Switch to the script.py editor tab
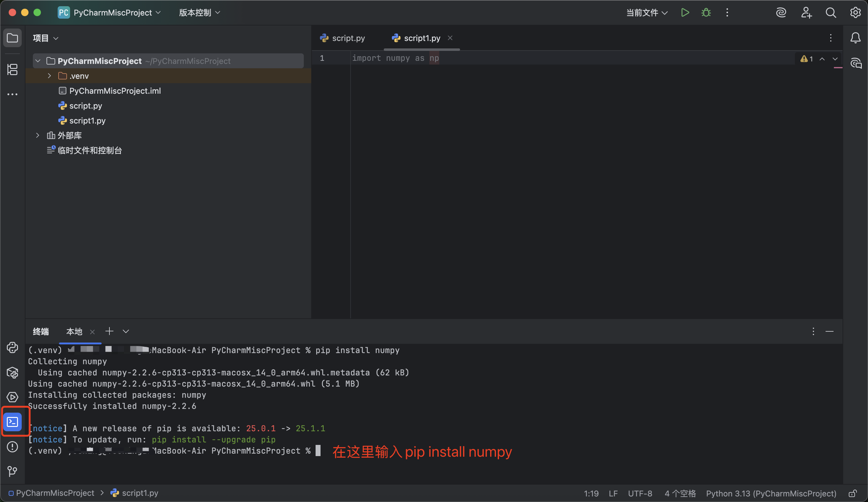Image resolution: width=868 pixels, height=502 pixels. pyautogui.click(x=348, y=38)
